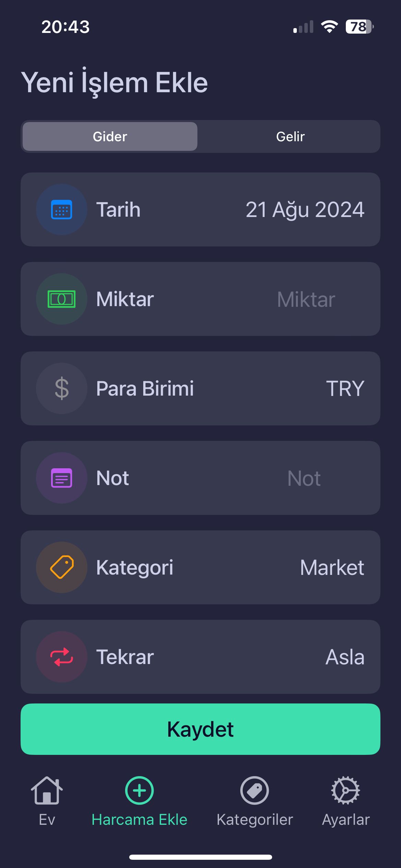Tap the purple note icon
401x868 pixels.
[x=62, y=478]
